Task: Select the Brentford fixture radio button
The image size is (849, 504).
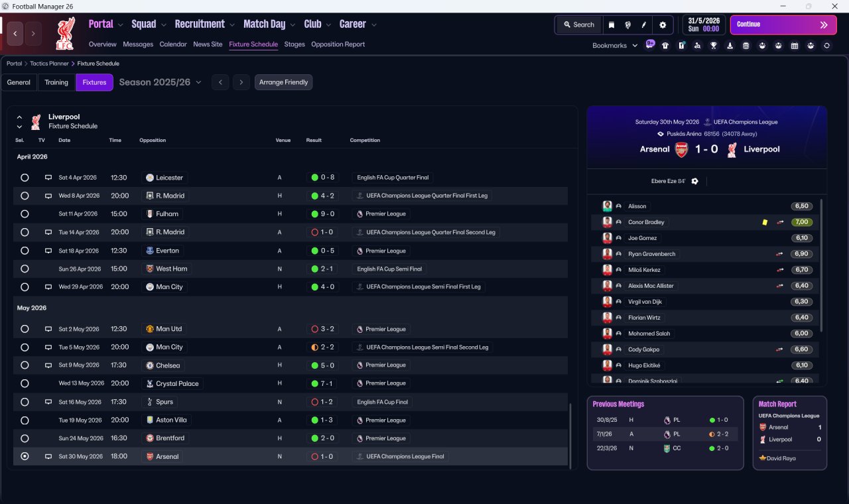Action: coord(25,438)
